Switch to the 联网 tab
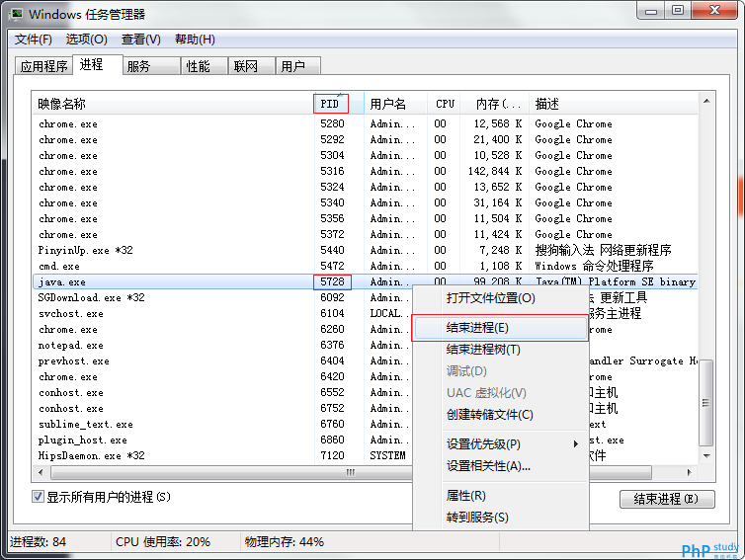Image resolution: width=745 pixels, height=560 pixels. [252, 66]
